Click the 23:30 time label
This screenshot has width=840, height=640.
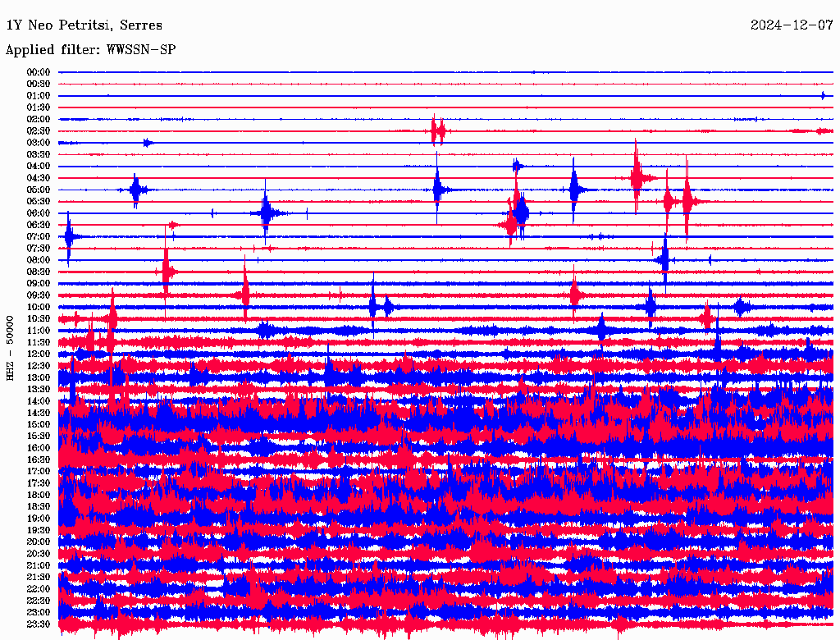point(39,624)
